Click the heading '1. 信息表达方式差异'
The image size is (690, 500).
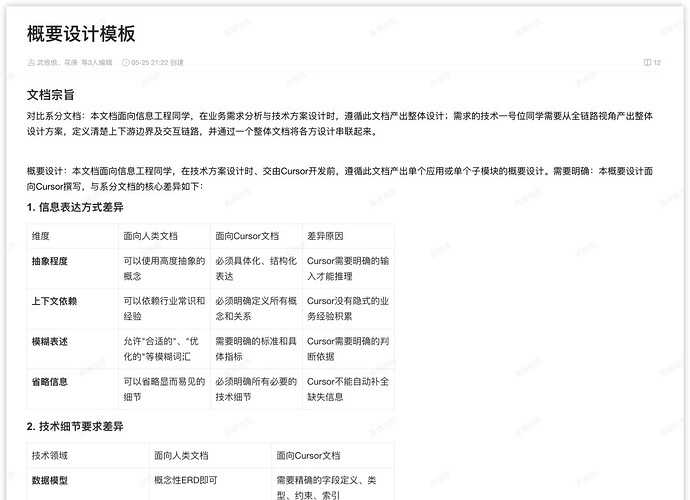point(75,207)
